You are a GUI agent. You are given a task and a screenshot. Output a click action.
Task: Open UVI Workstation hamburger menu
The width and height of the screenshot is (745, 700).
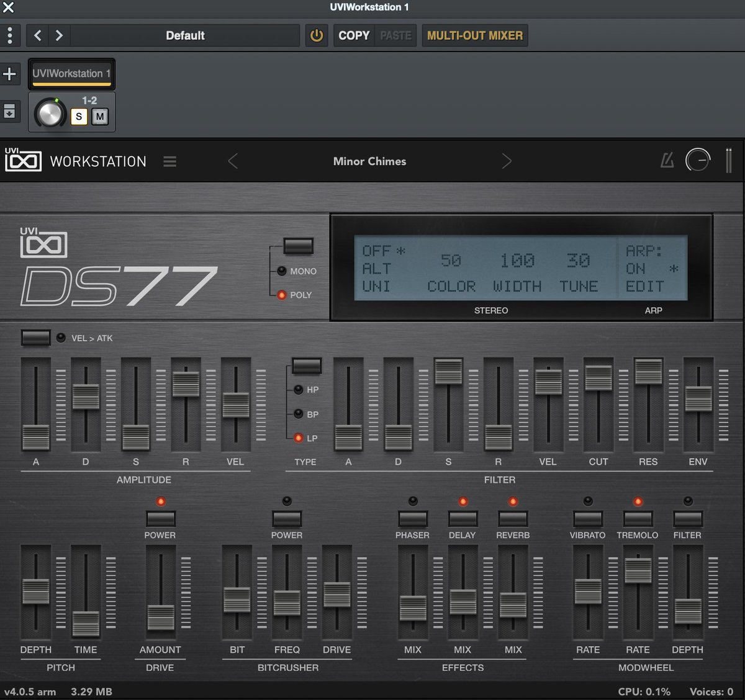(x=169, y=161)
